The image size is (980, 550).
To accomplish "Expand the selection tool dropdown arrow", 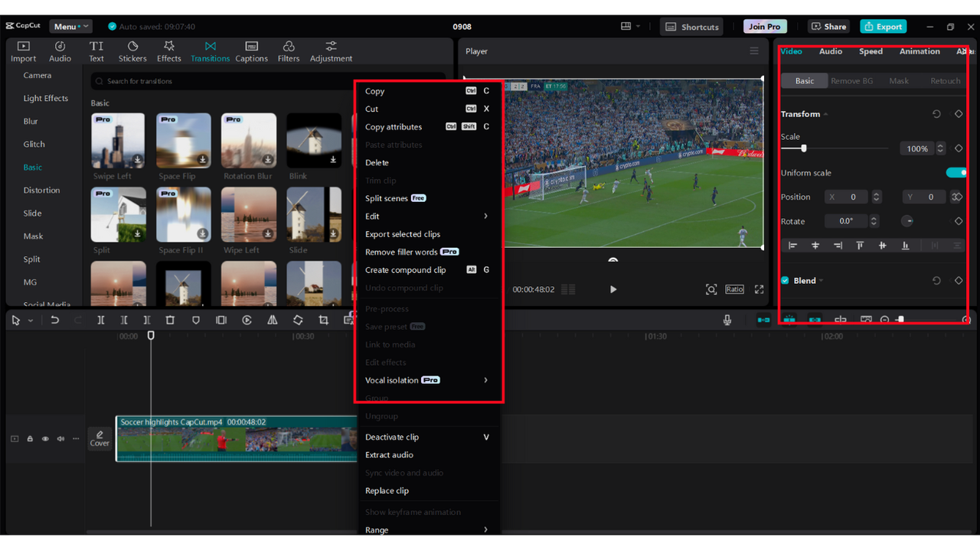I will 31,321.
